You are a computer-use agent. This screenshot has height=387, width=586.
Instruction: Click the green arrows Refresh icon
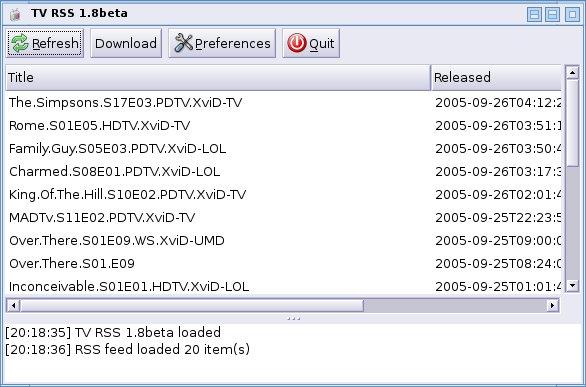click(x=20, y=43)
